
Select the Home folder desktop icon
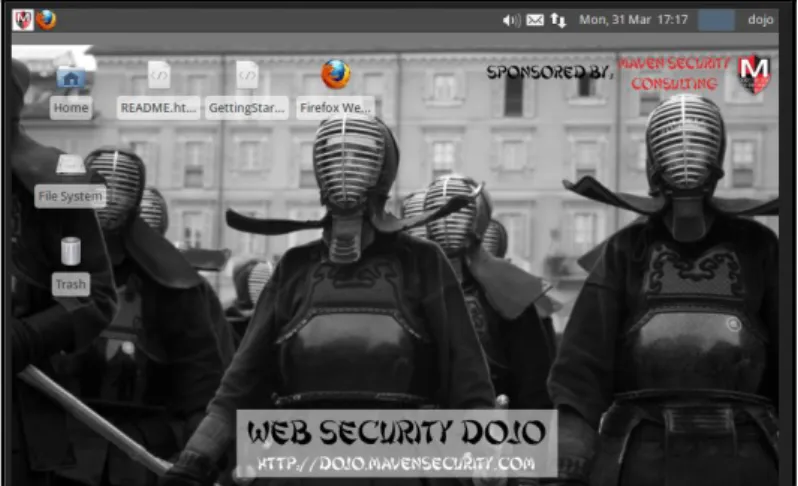(71, 78)
